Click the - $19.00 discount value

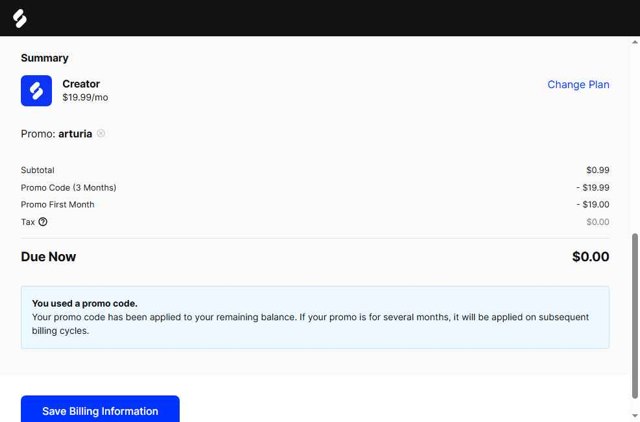[x=593, y=204]
